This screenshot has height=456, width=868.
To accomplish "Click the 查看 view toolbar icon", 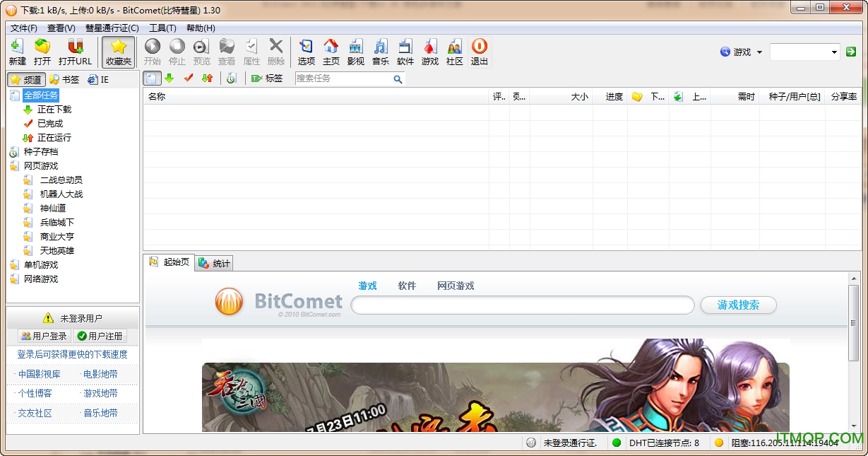I will pos(227,52).
